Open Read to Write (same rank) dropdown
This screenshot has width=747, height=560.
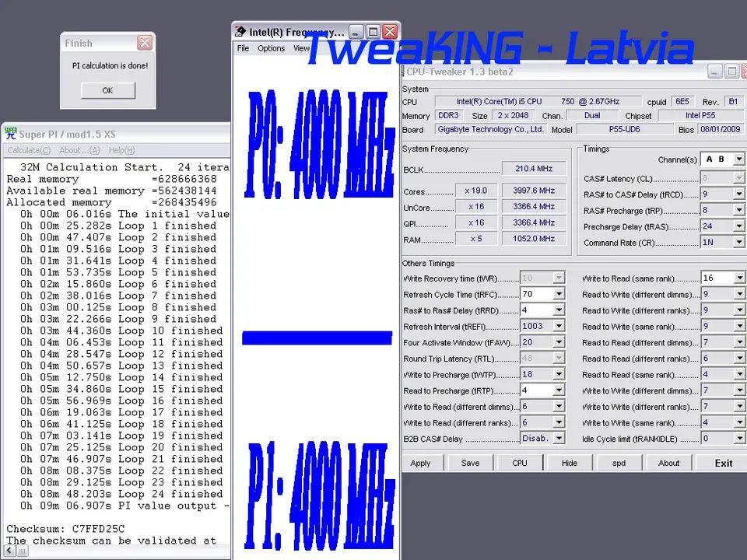click(739, 326)
